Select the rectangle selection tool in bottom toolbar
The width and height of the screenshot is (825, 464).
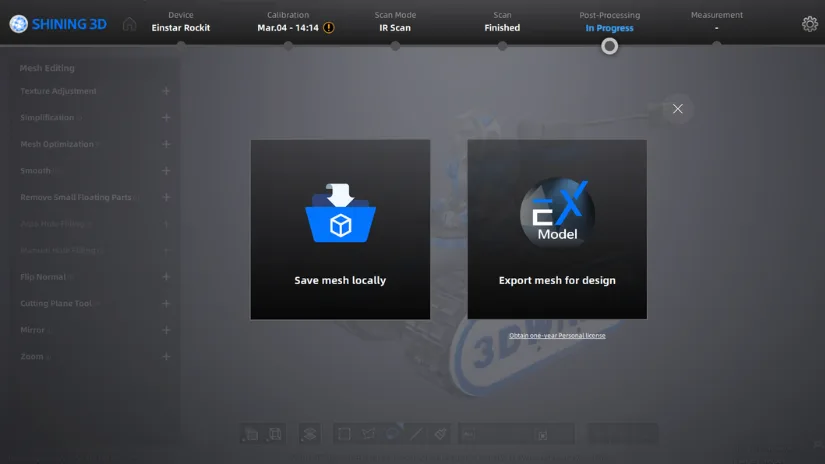tap(344, 434)
